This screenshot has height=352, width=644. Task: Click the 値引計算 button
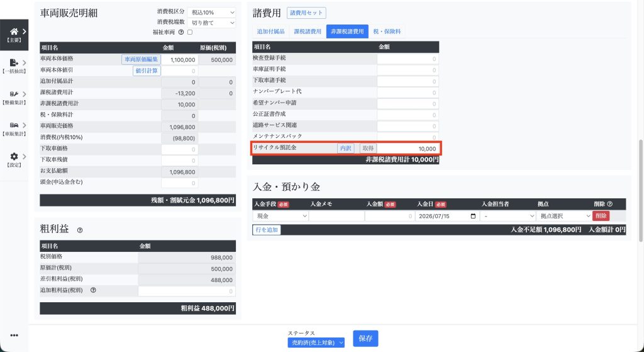[x=147, y=71]
